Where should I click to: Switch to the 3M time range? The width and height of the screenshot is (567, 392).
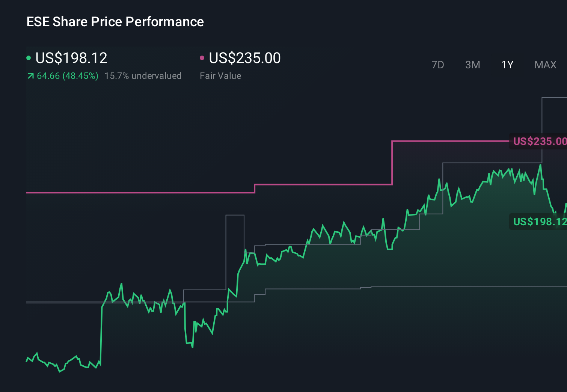[472, 65]
